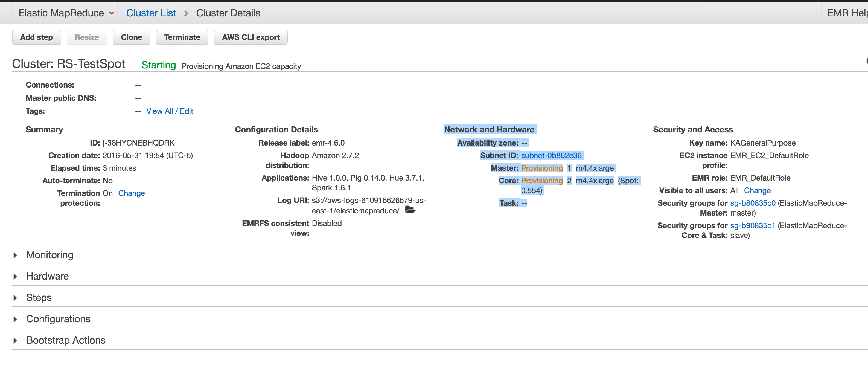Click the Summary section heading
The height and width of the screenshot is (383, 868).
pos(44,129)
